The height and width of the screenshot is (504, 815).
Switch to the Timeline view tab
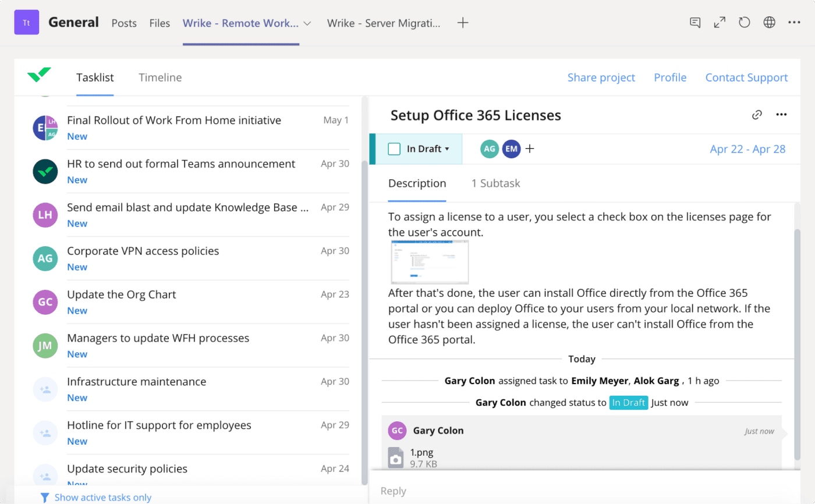click(160, 77)
